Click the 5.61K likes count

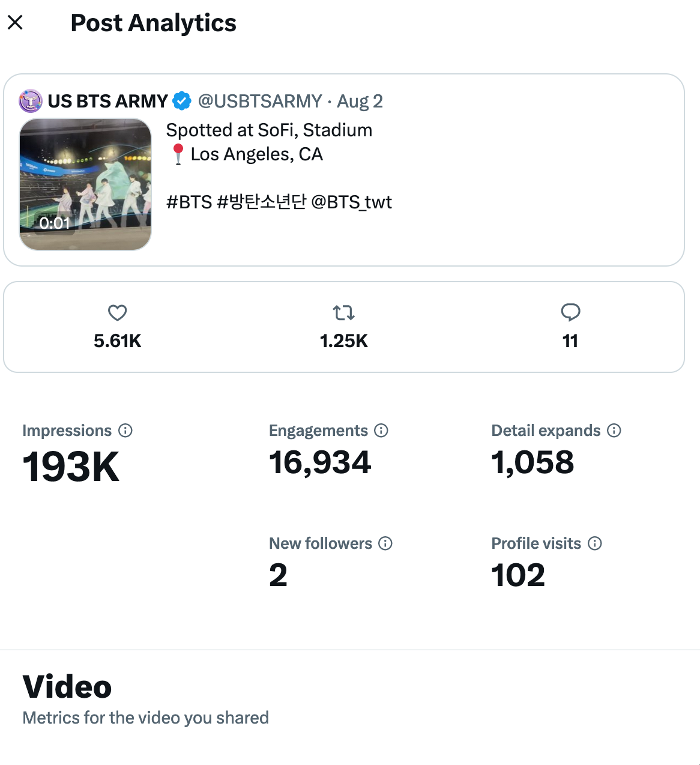point(117,341)
